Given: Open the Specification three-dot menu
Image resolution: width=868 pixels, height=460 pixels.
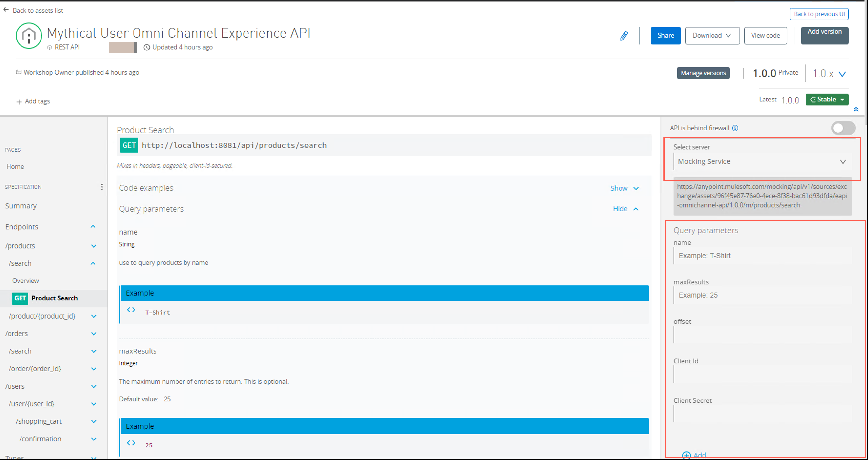Looking at the screenshot, I should [102, 187].
